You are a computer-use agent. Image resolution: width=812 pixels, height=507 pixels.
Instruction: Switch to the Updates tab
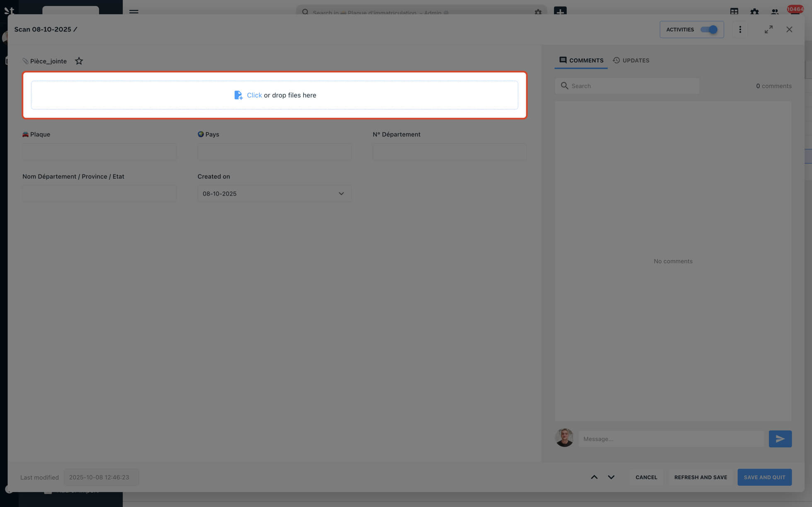631,61
